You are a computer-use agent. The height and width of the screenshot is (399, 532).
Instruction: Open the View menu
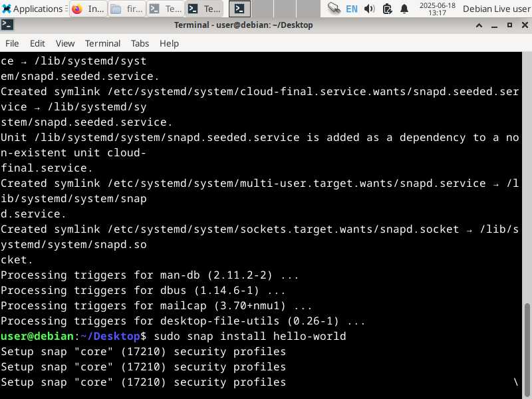(x=65, y=43)
